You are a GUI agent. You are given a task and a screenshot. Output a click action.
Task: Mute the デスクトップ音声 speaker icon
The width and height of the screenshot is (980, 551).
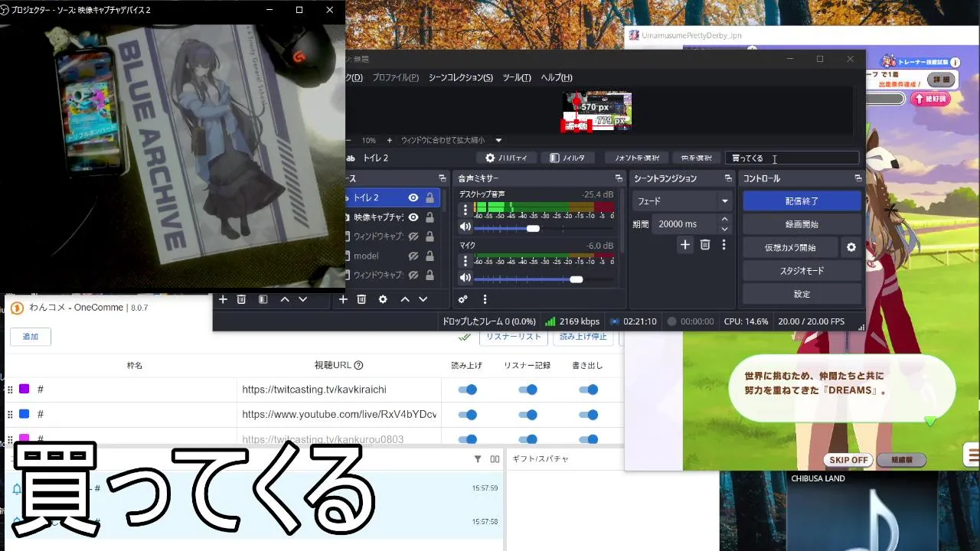(x=465, y=227)
